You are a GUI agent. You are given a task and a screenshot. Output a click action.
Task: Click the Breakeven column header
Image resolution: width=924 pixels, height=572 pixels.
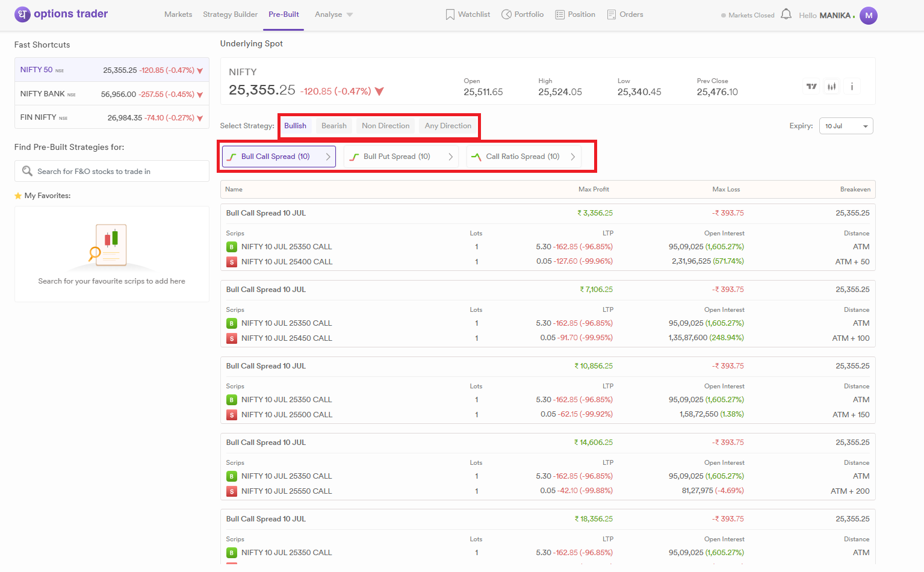[x=855, y=189]
